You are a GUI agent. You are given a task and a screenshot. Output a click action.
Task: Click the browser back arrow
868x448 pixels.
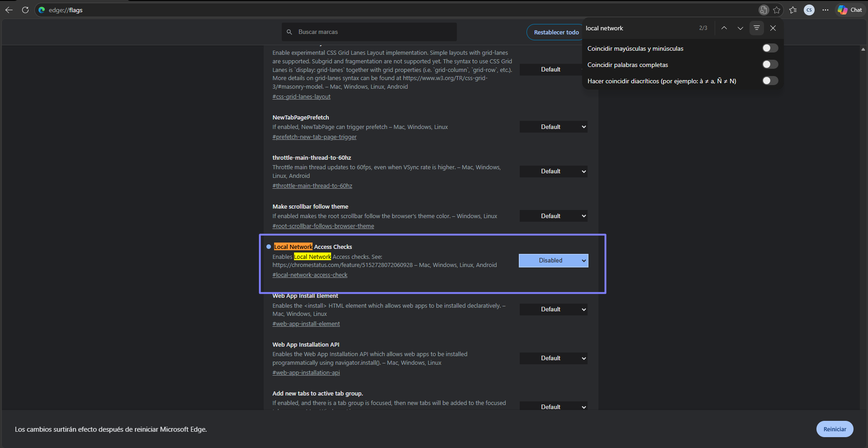pos(9,10)
